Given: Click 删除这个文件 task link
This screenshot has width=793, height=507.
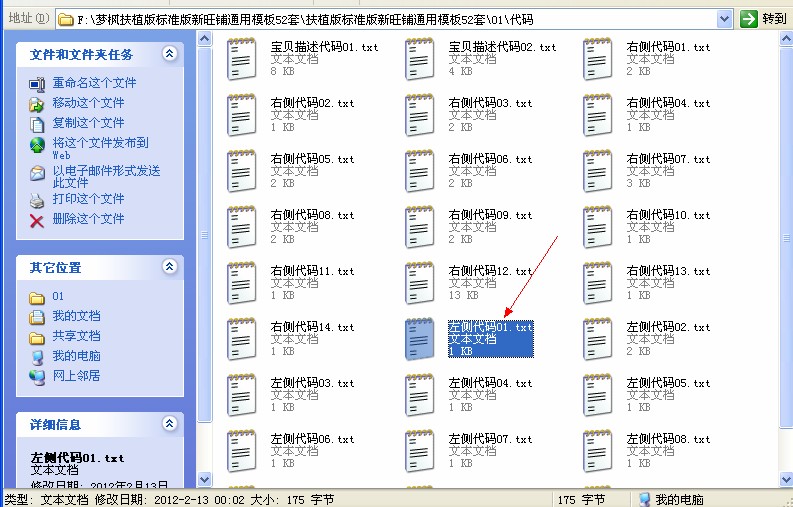Looking at the screenshot, I should click(x=89, y=219).
